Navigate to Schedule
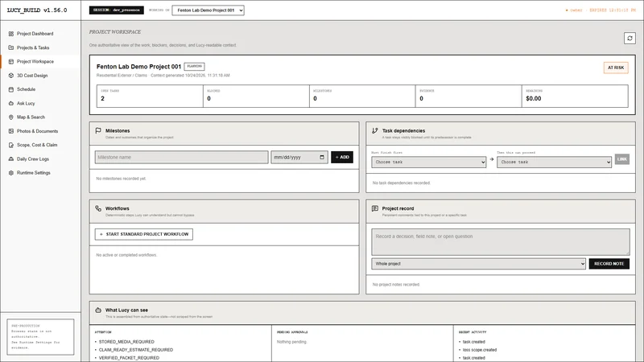This screenshot has height=362, width=644. [x=26, y=89]
